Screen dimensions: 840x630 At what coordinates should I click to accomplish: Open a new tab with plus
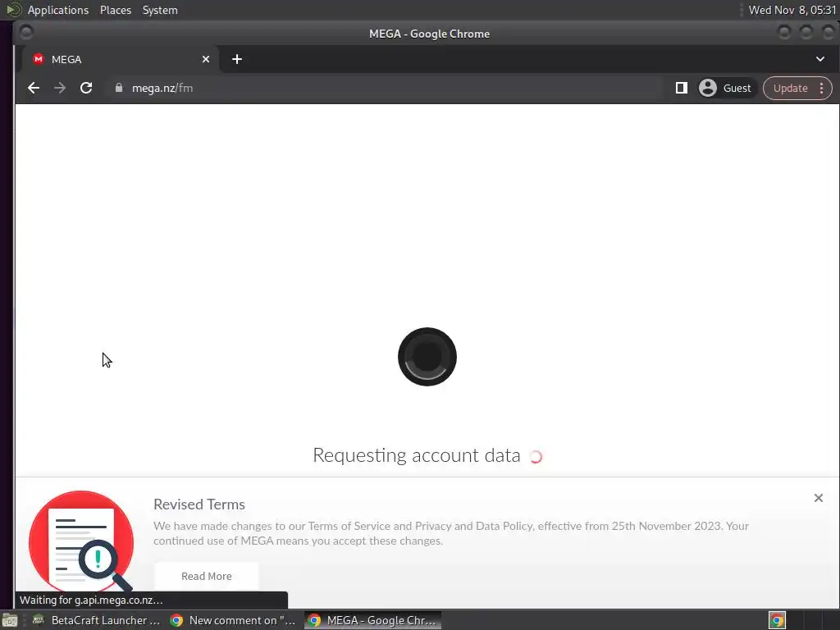237,59
